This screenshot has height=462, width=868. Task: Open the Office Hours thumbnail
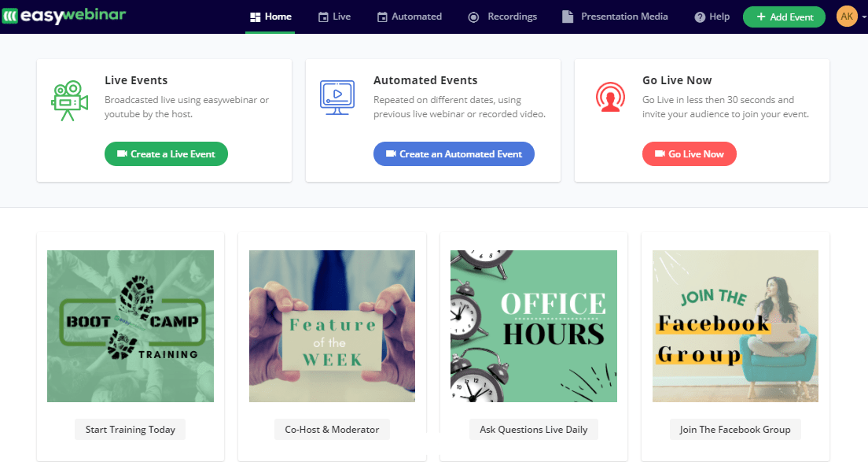click(x=534, y=327)
